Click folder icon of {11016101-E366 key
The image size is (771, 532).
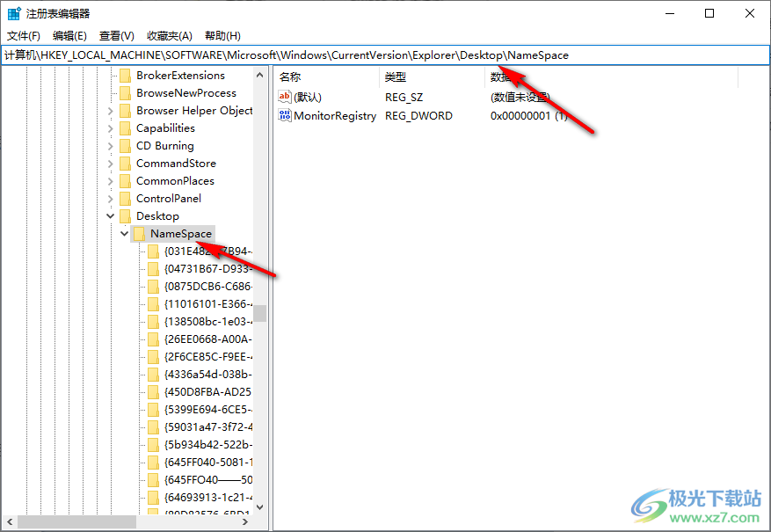[x=154, y=304]
